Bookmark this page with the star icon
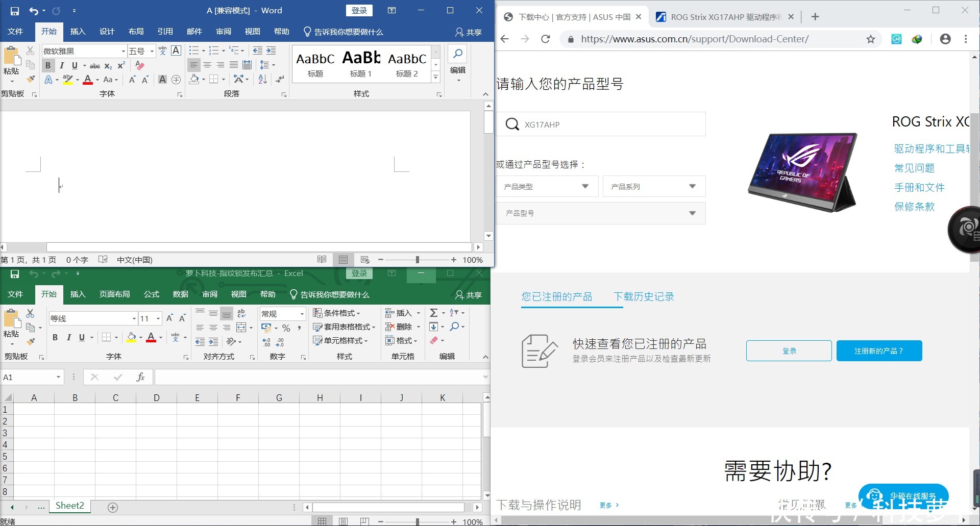Screen dimensions: 980x526 pos(871,39)
